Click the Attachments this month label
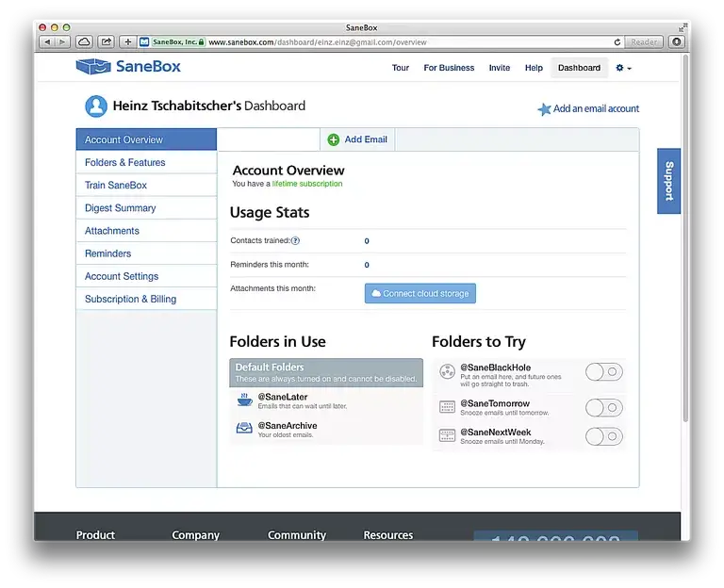Screen dimensions: 724x588 pos(272,288)
